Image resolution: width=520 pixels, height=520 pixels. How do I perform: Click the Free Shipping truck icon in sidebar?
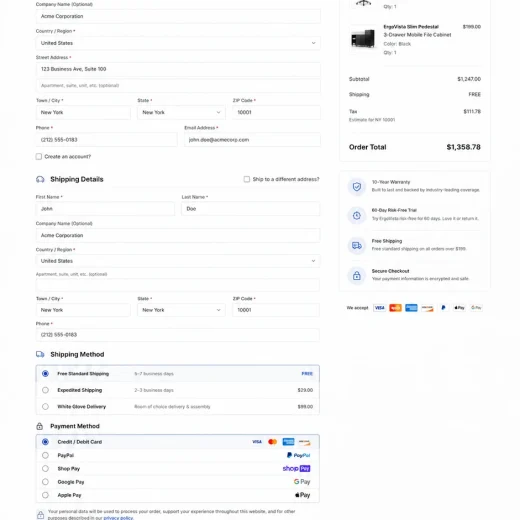pos(357,246)
